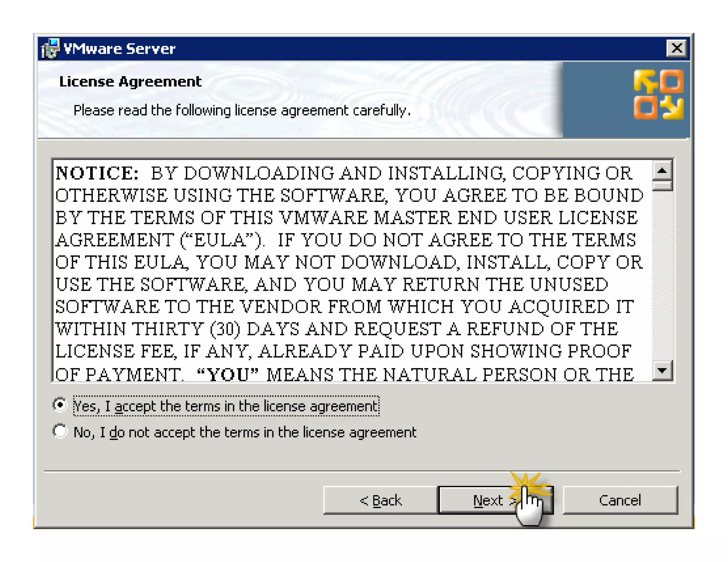Image resolution: width=728 pixels, height=562 pixels.
Task: Click the 'VMware Server' title bar text
Action: pyautogui.click(x=119, y=48)
